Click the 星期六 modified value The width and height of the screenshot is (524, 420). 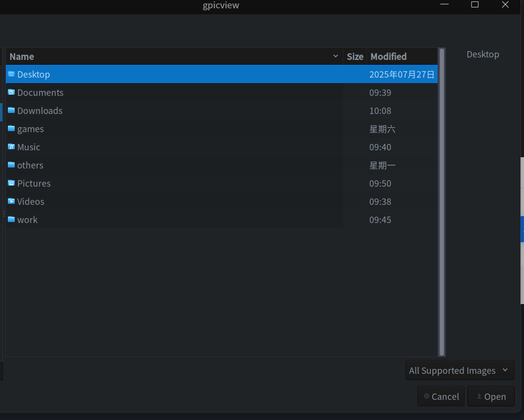coord(382,129)
